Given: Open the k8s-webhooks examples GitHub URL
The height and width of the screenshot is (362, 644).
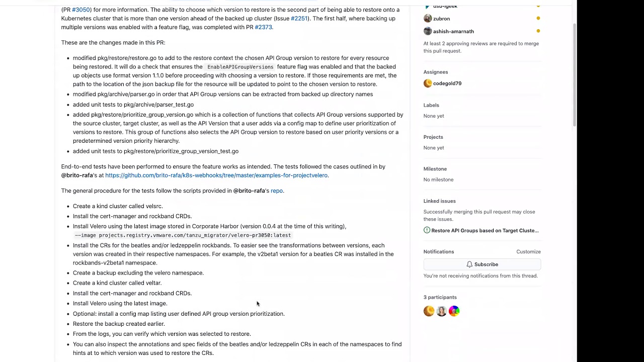Looking at the screenshot, I should 216,175.
